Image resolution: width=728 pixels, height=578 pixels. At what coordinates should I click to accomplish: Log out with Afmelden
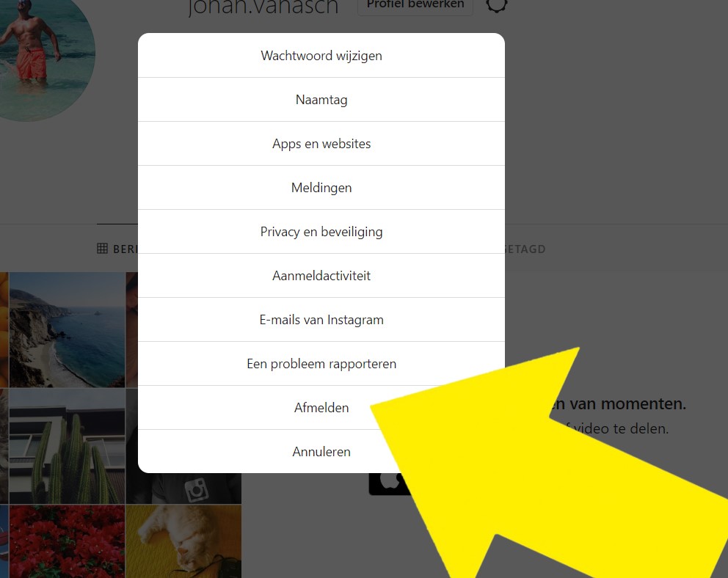click(x=321, y=408)
